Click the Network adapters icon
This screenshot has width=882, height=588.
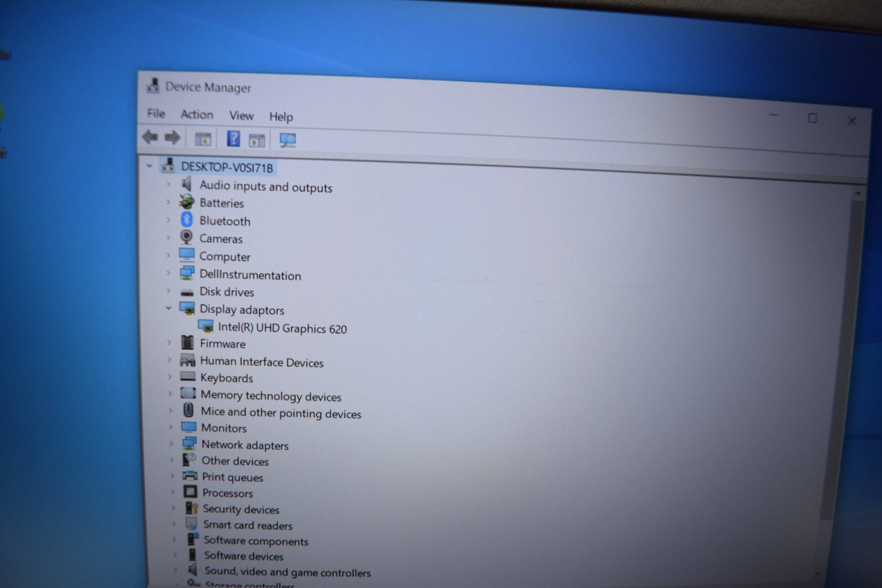pyautogui.click(x=189, y=443)
